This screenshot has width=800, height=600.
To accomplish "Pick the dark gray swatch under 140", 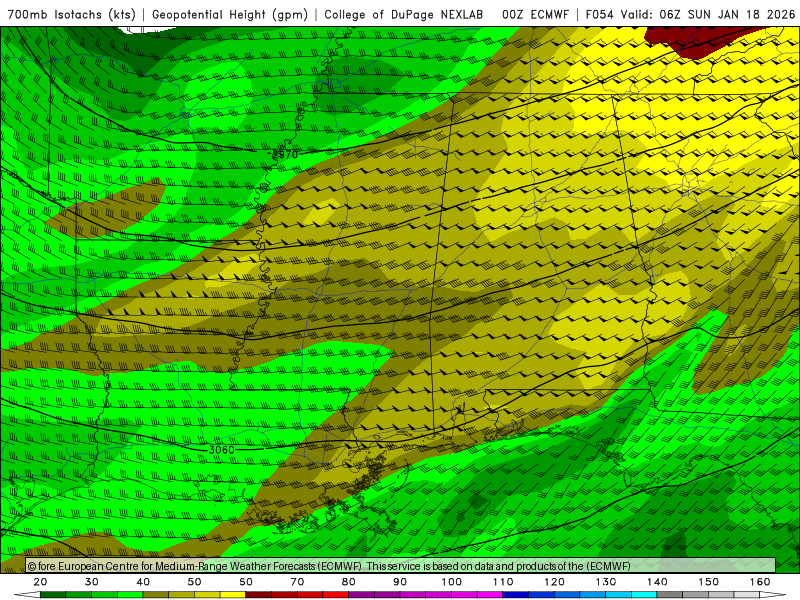I will click(x=670, y=595).
